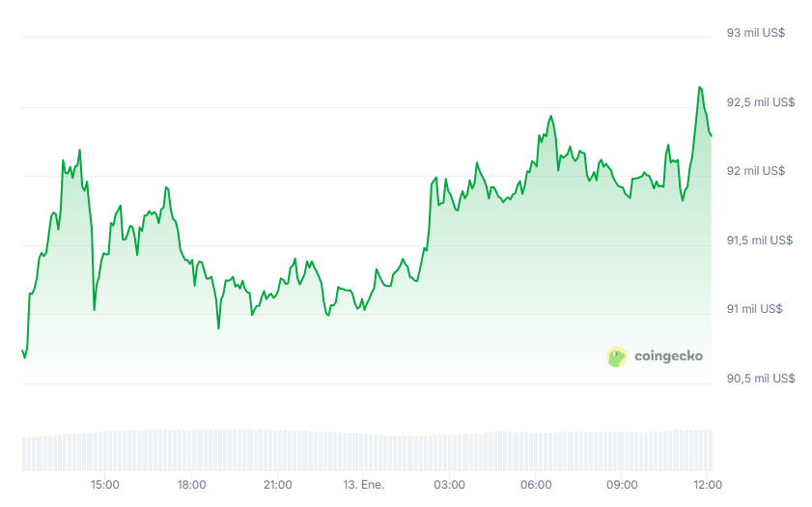Select the 18:00 time marker
Screen dimensions: 812x507
tap(191, 484)
